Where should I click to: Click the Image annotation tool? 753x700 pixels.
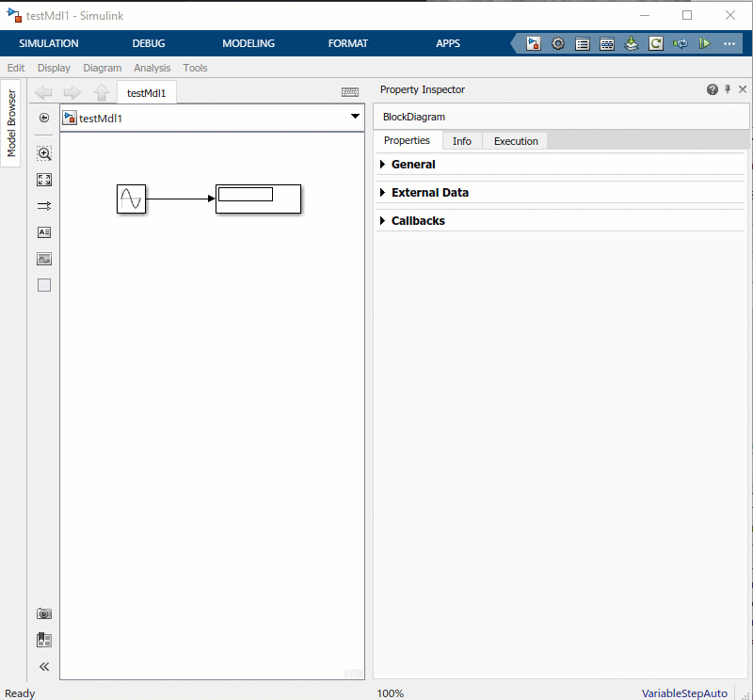[x=44, y=259]
